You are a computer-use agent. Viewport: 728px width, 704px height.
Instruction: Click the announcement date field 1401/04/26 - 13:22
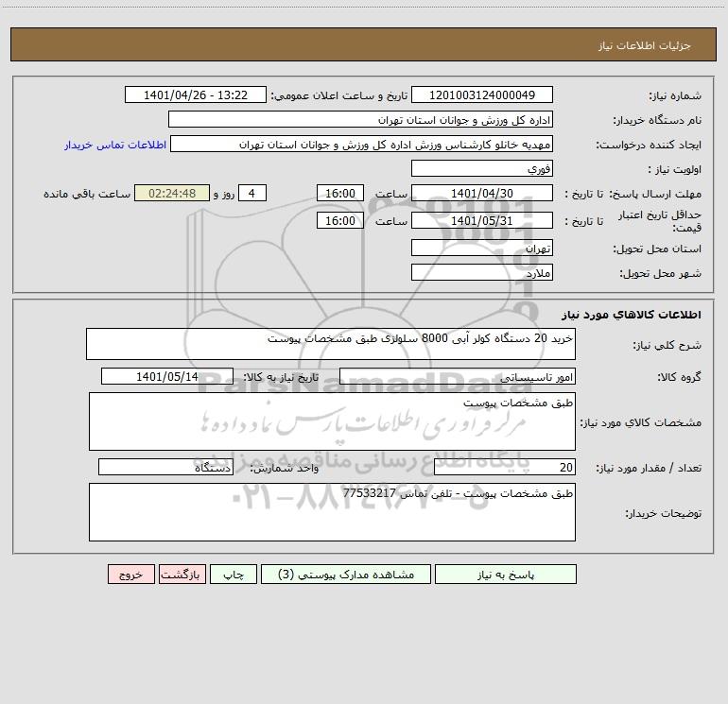(x=196, y=94)
